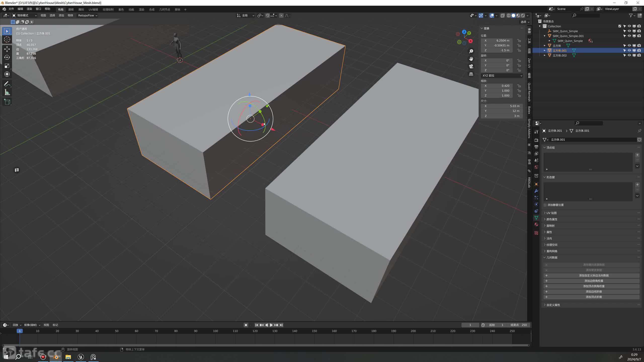Open the Output properties tab
The height and width of the screenshot is (362, 644).
click(536, 147)
